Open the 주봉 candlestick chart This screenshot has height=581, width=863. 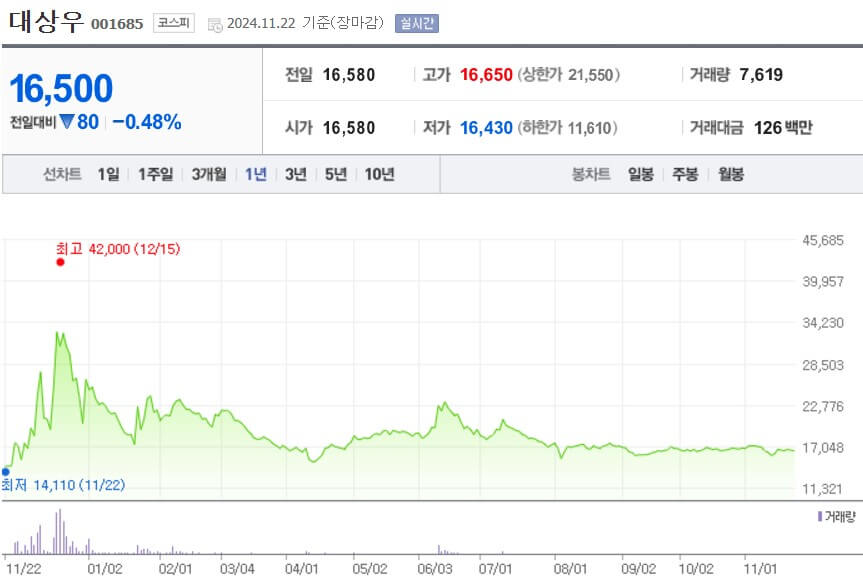[x=686, y=174]
